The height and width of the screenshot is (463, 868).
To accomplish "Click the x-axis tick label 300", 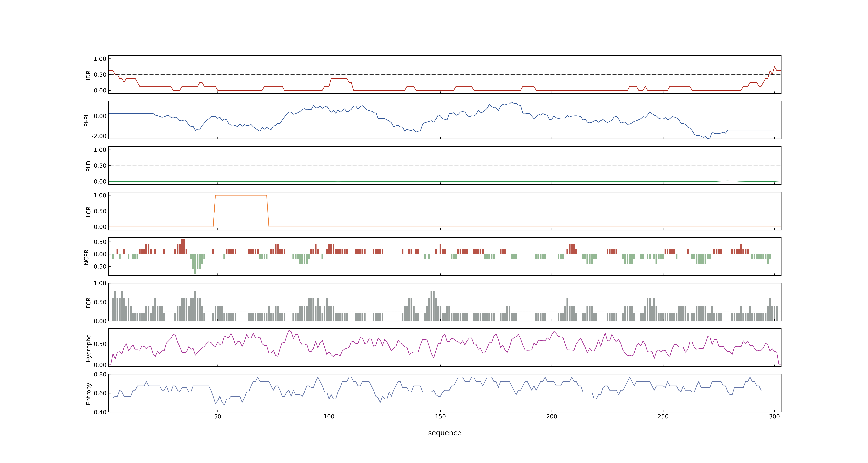I will click(774, 416).
